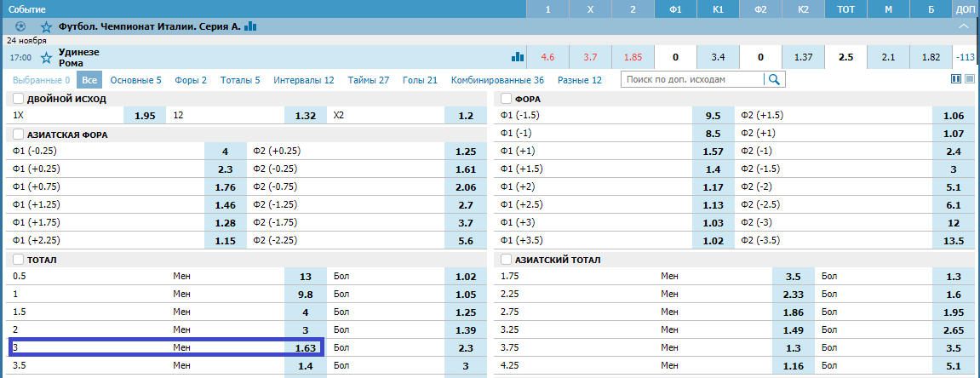Toggle checkbox for ТОТАЛ section
980x378 pixels.
coord(18,260)
